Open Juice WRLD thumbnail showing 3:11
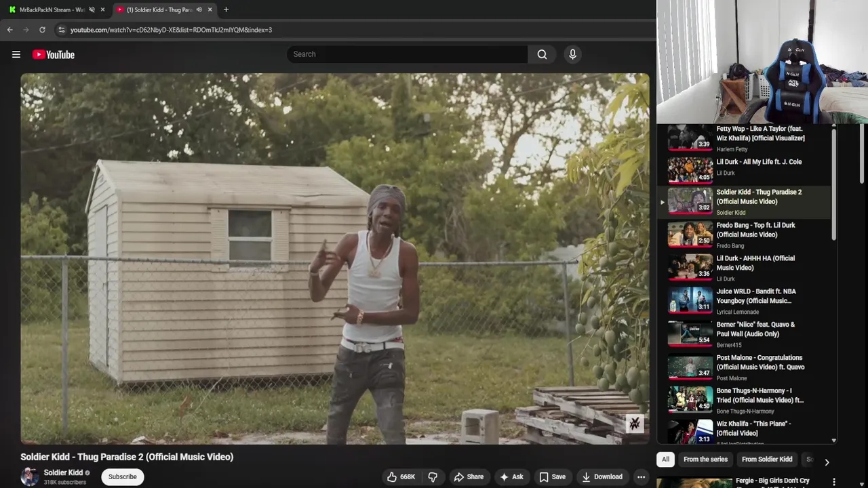 [x=690, y=300]
